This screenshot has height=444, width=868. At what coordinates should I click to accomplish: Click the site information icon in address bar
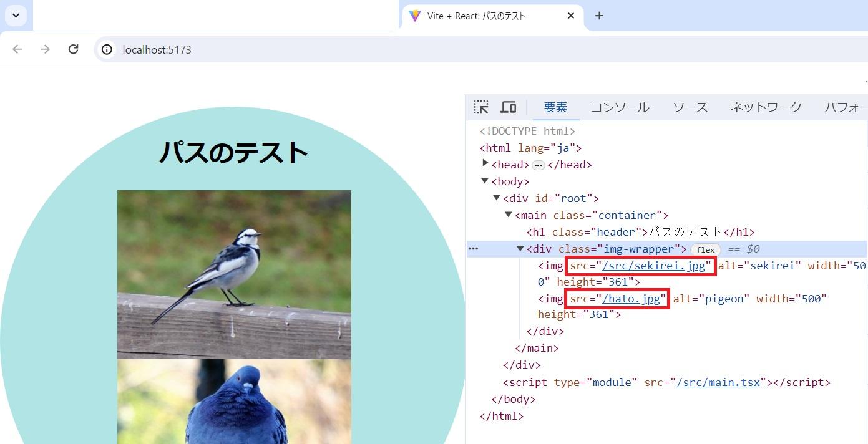[x=107, y=49]
